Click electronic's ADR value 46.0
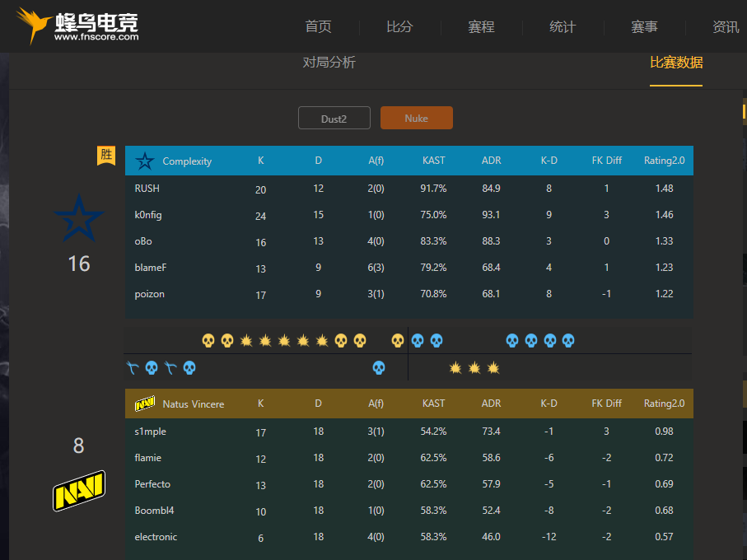747x560 pixels. [491, 537]
